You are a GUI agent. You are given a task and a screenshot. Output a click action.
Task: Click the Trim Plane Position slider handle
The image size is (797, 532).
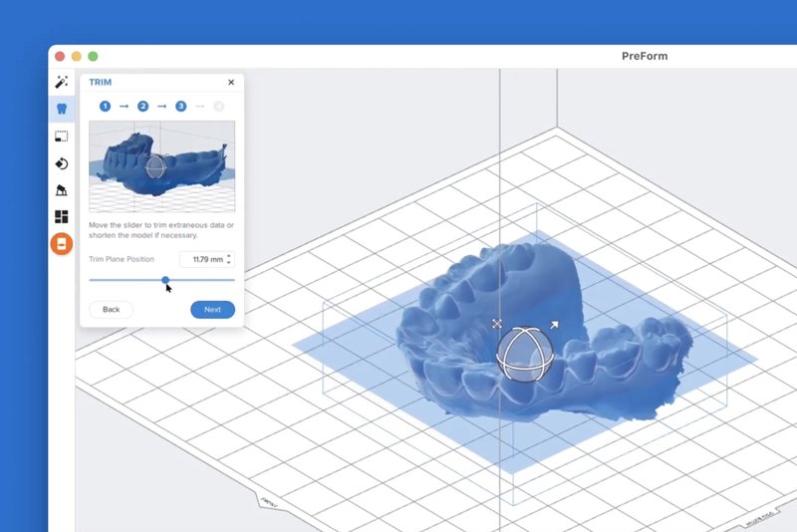click(x=165, y=280)
